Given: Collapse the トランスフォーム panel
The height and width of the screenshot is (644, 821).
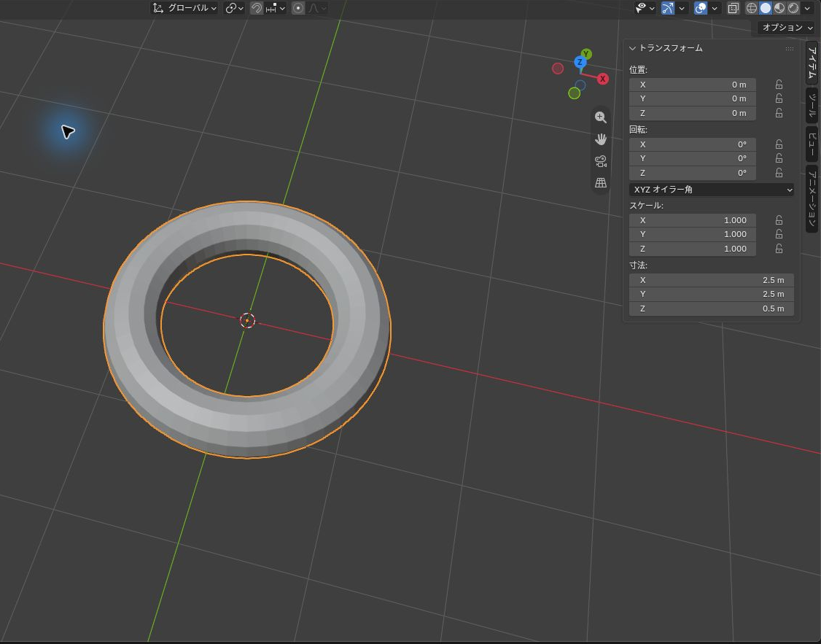Looking at the screenshot, I should tap(632, 48).
